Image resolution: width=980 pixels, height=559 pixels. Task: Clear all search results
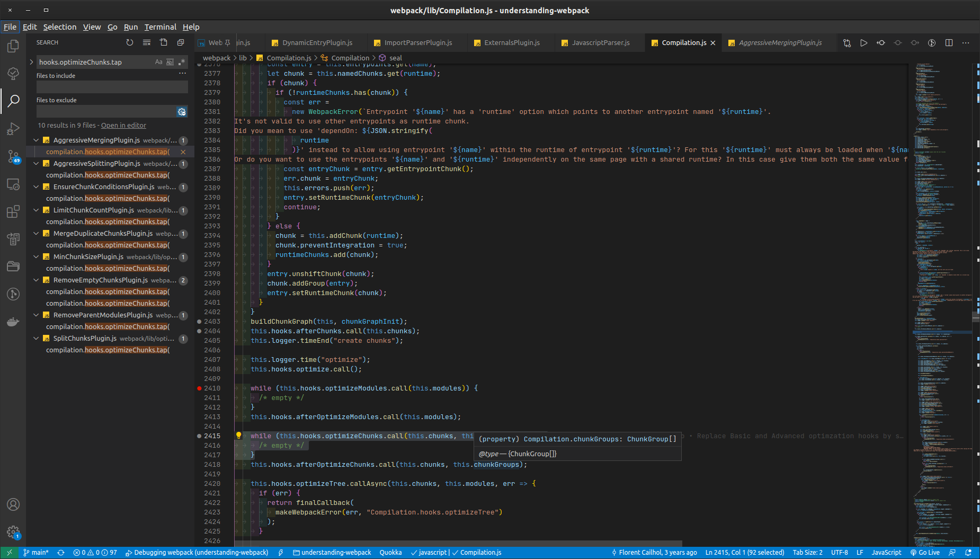[x=146, y=42]
